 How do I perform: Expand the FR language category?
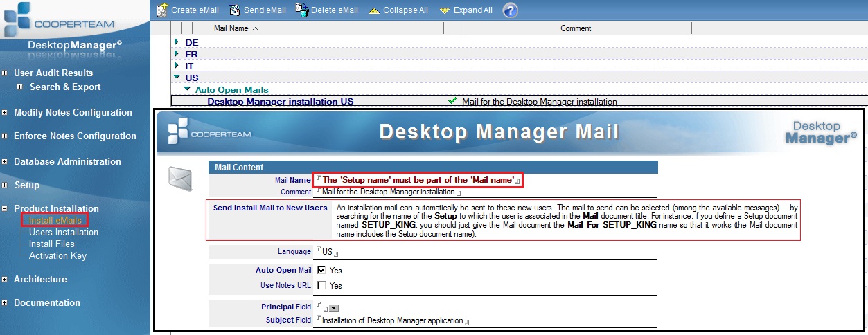(177, 54)
